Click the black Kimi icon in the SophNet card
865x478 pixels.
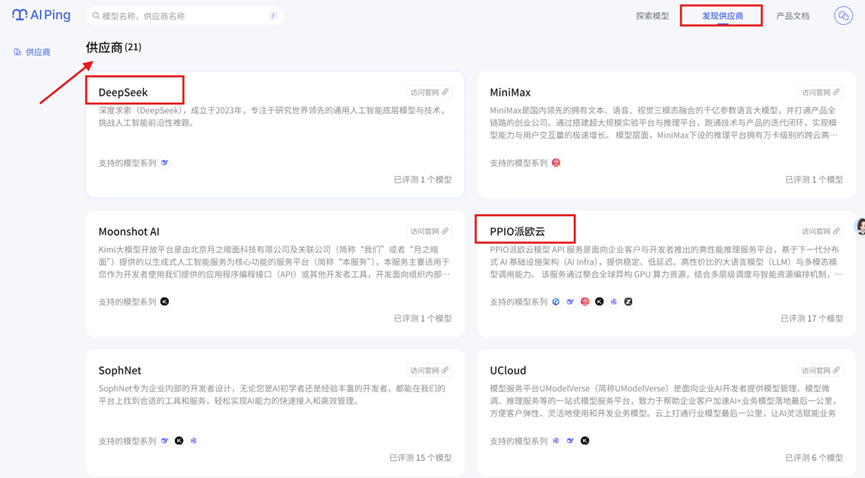[x=179, y=441]
